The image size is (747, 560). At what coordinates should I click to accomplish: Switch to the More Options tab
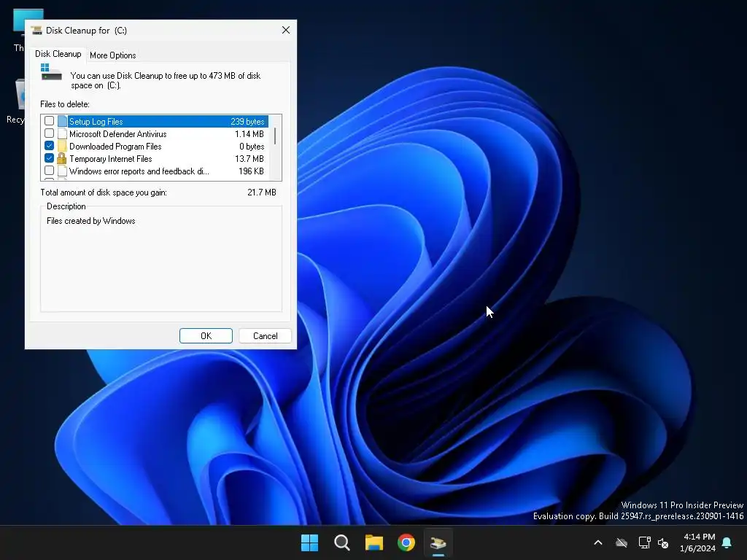click(x=113, y=55)
